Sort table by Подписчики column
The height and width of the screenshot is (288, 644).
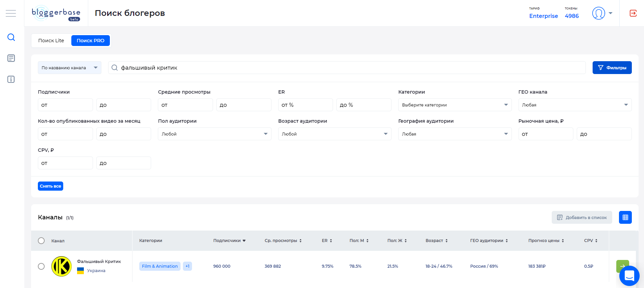229,241
